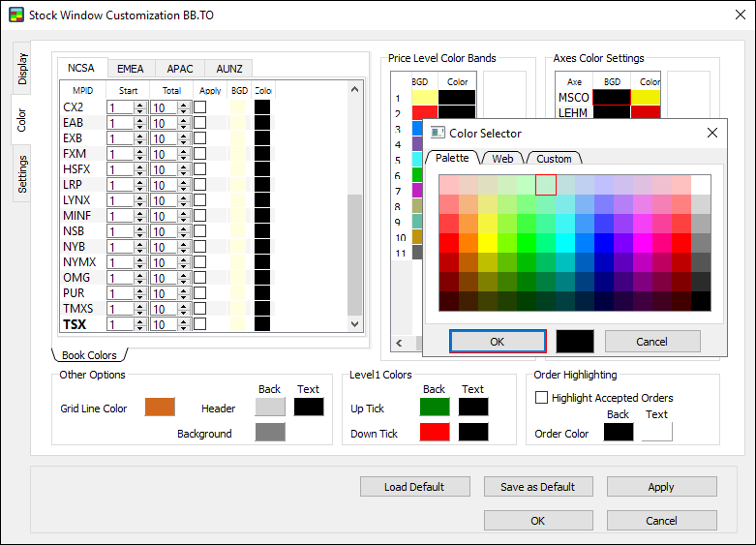Viewport: 756px width, 545px height.
Task: Confirm color with Color Selector OK button
Action: click(x=498, y=341)
